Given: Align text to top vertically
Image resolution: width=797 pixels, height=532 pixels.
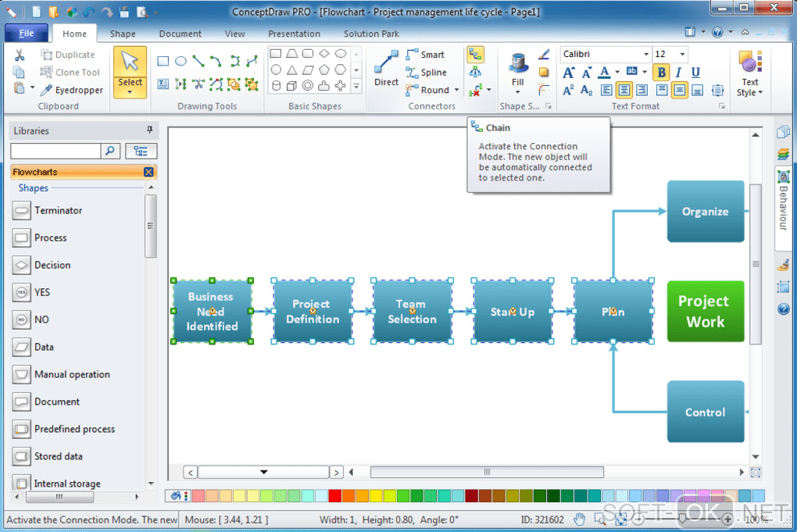Looking at the screenshot, I should (662, 91).
